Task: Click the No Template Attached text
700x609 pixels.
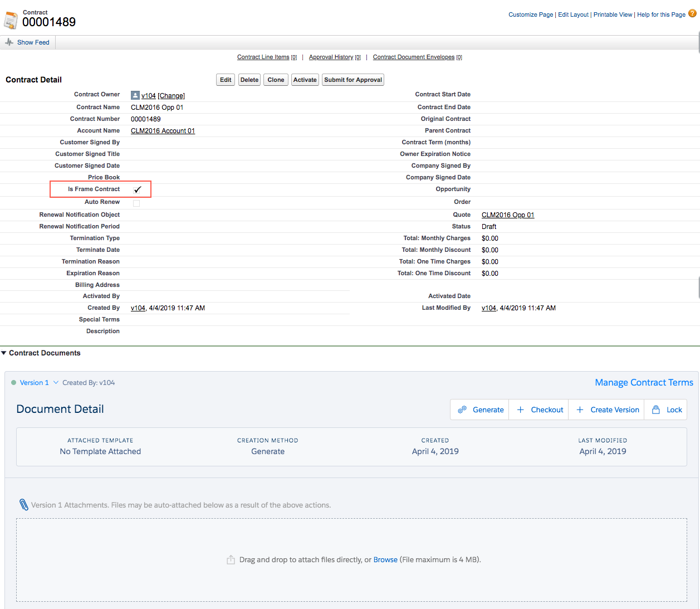Action: pyautogui.click(x=100, y=451)
